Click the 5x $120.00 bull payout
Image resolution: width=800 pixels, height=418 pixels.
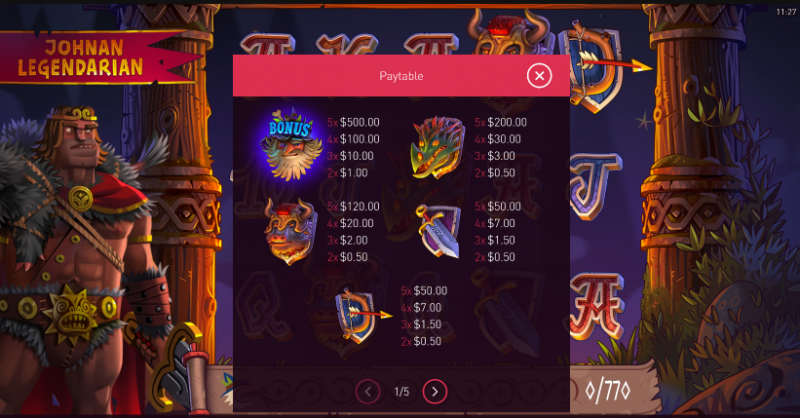tap(353, 207)
